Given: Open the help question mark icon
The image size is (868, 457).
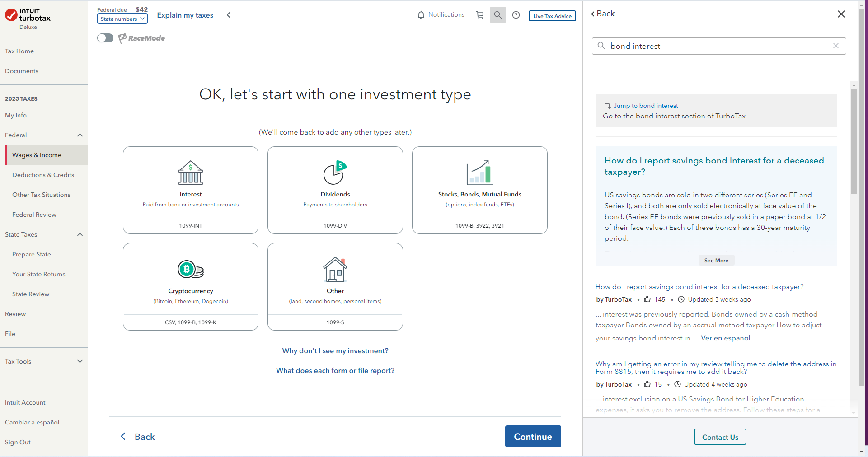Looking at the screenshot, I should pyautogui.click(x=516, y=15).
